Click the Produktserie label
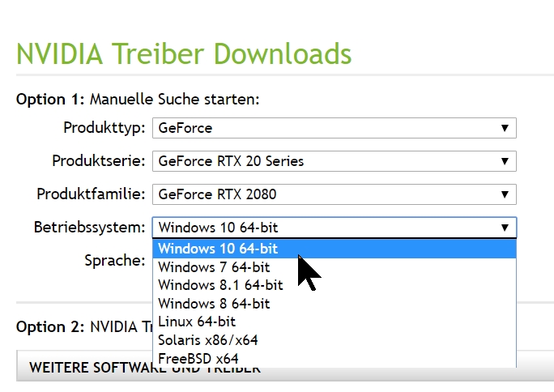The width and height of the screenshot is (554, 392). (99, 160)
